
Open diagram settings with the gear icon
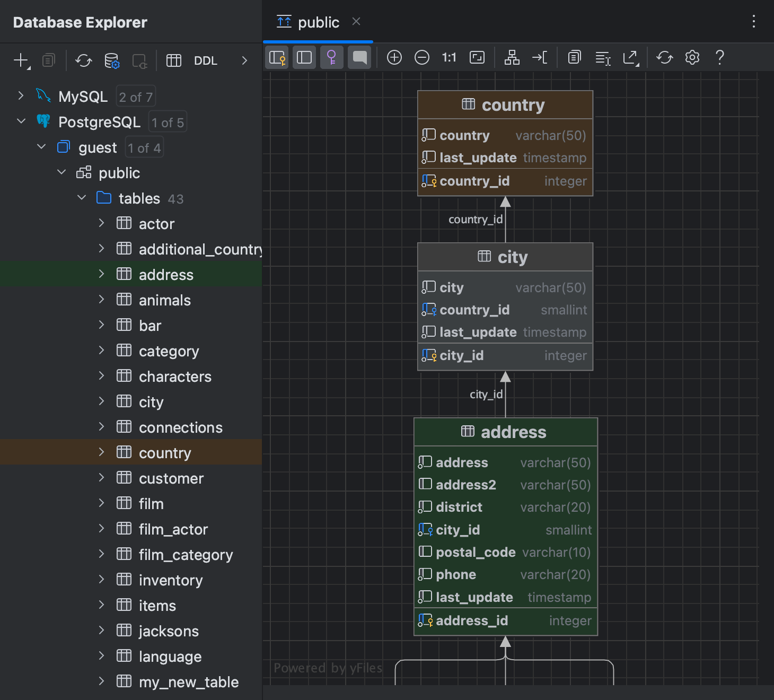pyautogui.click(x=692, y=57)
